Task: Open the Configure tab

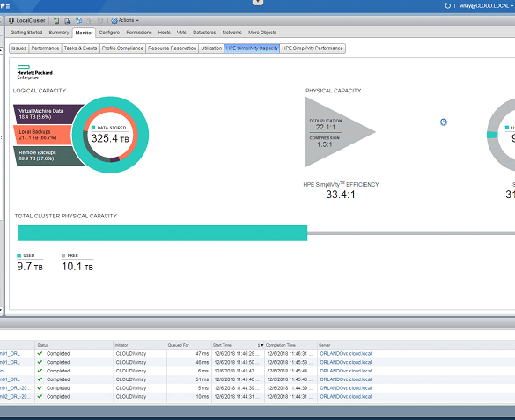Action: click(109, 33)
